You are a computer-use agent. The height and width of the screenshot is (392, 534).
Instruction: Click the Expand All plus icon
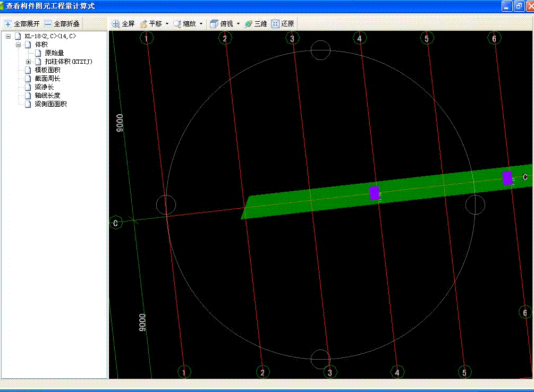[8, 24]
